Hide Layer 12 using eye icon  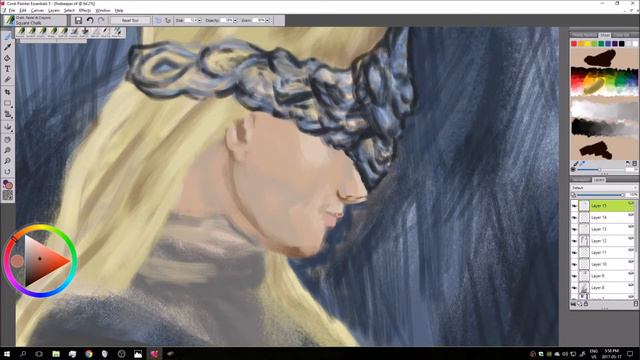[574, 241]
